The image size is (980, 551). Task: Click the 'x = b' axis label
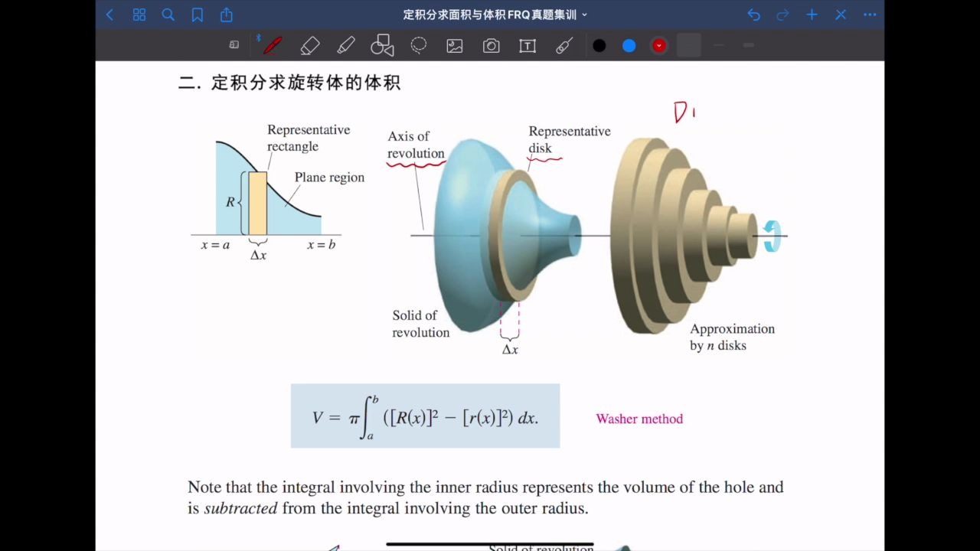click(321, 245)
